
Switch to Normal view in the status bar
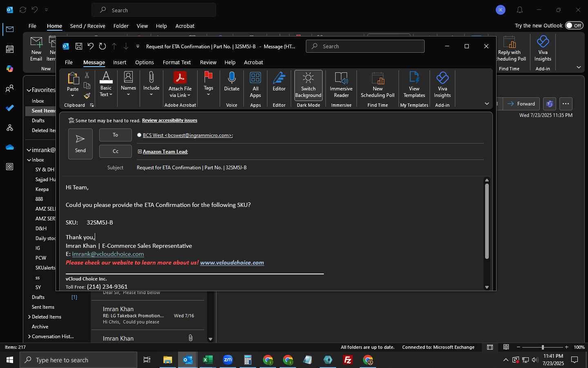coord(490,347)
